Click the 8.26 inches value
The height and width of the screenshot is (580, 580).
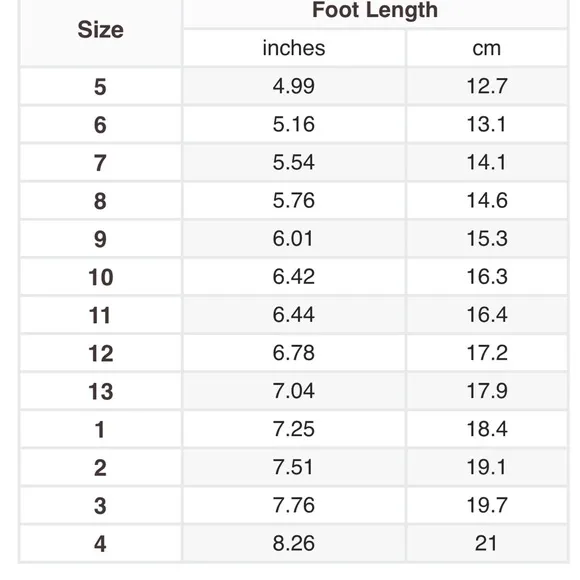294,543
